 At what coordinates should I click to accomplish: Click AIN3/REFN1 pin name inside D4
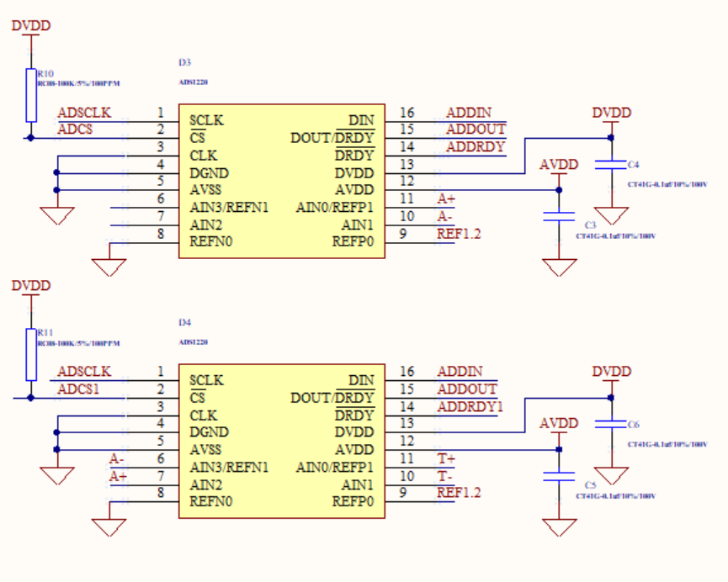[x=229, y=468]
